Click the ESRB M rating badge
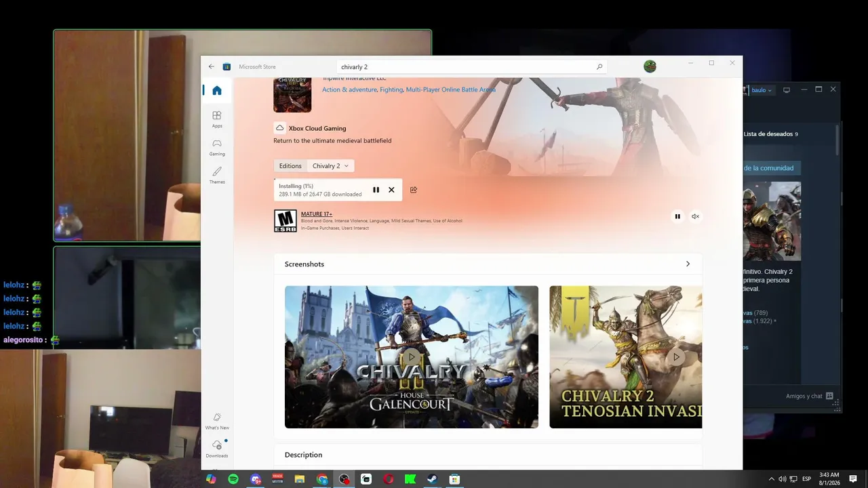Viewport: 868px width, 488px height. coord(285,221)
